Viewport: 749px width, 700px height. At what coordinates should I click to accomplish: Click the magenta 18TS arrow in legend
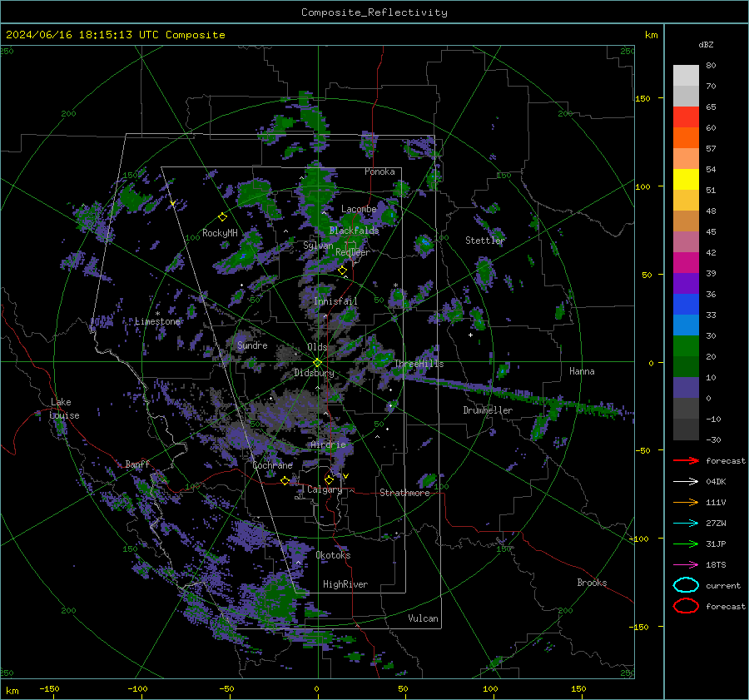pyautogui.click(x=686, y=565)
